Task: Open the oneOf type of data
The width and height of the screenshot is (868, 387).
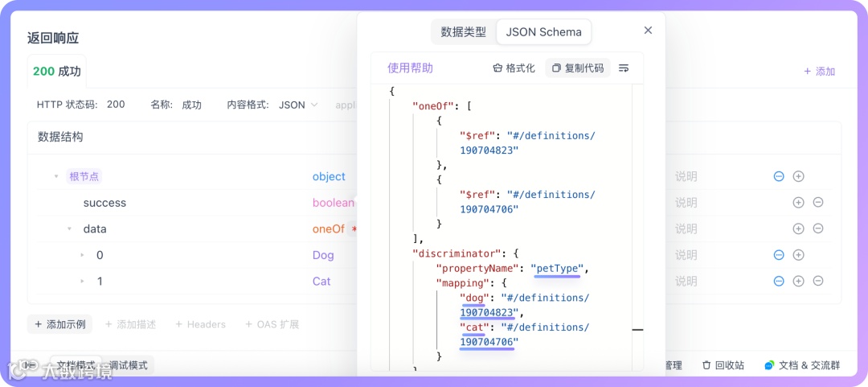Action: tap(328, 229)
